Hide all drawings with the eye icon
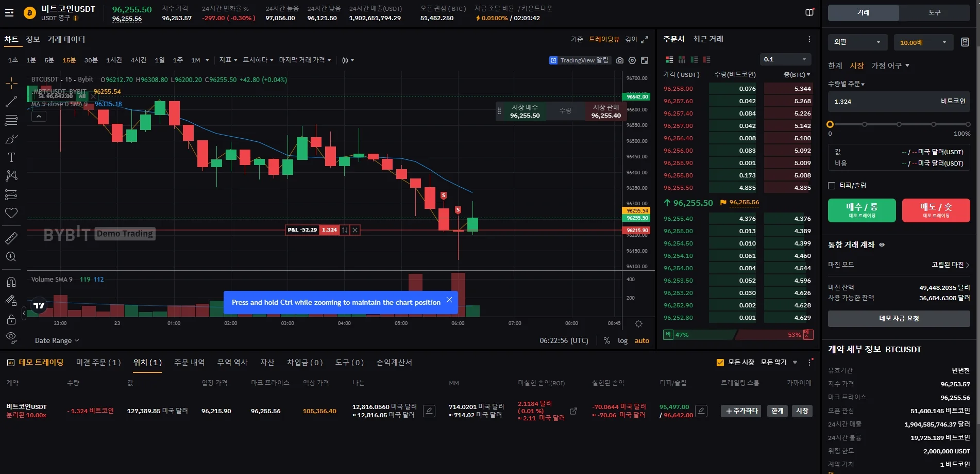The width and height of the screenshot is (980, 474). click(11, 338)
